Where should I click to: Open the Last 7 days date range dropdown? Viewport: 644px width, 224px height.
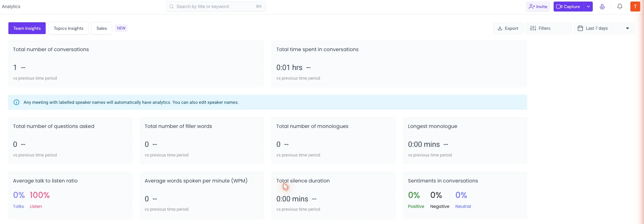pos(604,28)
